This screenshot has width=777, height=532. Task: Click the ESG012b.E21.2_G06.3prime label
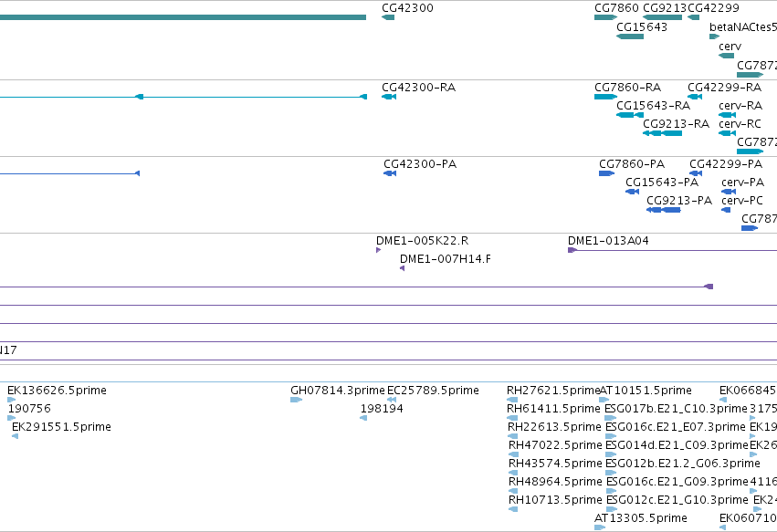[683, 464]
